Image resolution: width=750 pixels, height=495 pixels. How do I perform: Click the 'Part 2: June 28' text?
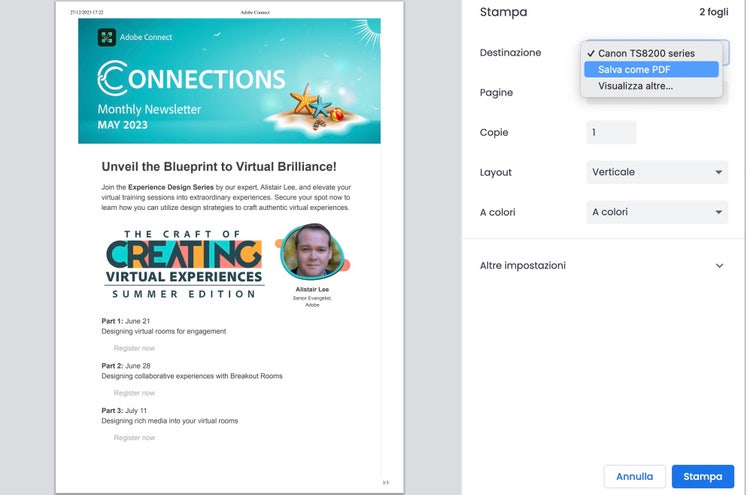(x=126, y=366)
